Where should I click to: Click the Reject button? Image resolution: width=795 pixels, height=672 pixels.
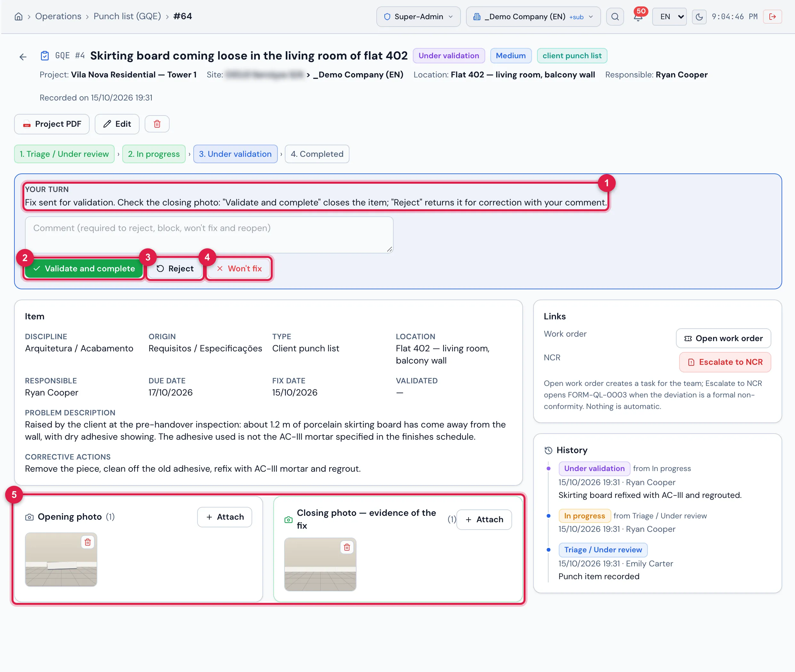[175, 268]
